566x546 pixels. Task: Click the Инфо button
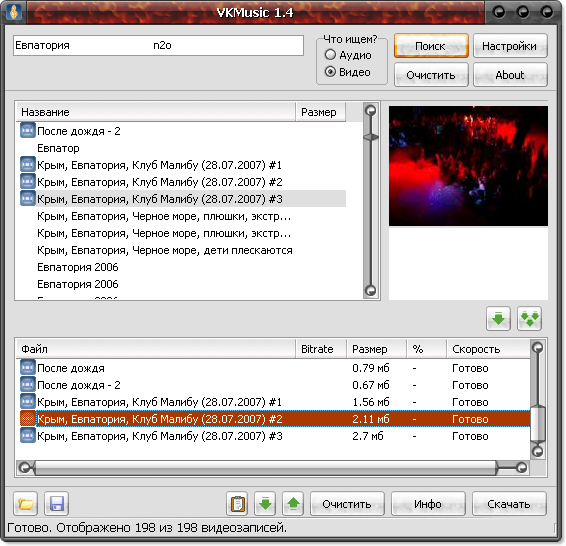[428, 503]
